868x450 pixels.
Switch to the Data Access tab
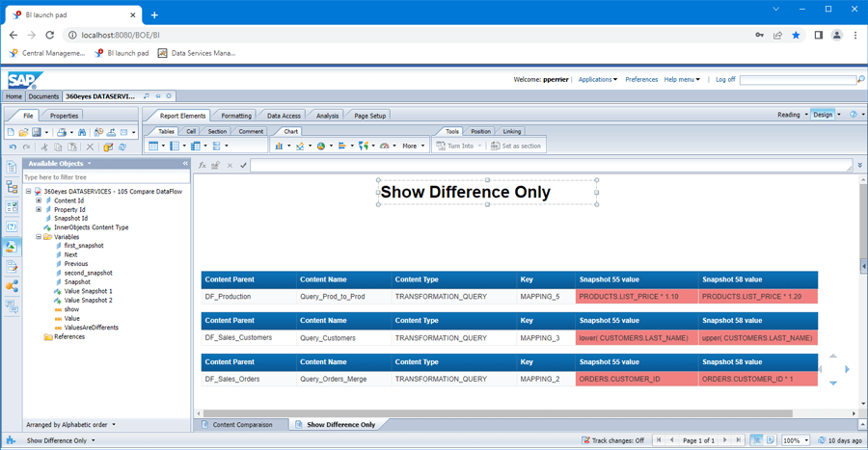point(284,116)
